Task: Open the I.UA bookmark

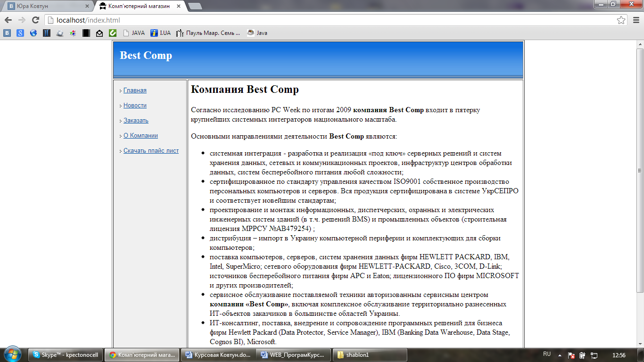Action: (x=161, y=33)
